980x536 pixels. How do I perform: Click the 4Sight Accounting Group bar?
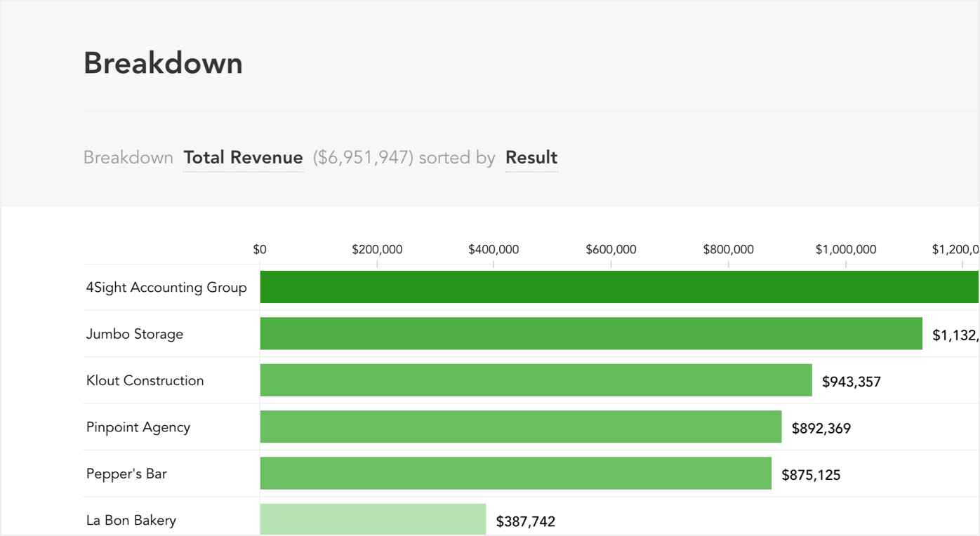(x=619, y=287)
